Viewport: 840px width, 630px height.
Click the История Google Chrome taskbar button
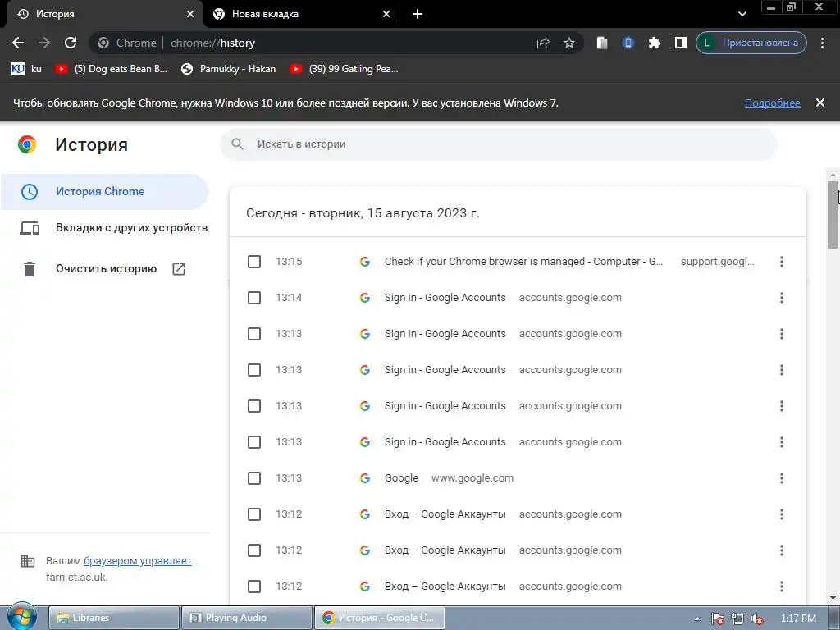379,618
